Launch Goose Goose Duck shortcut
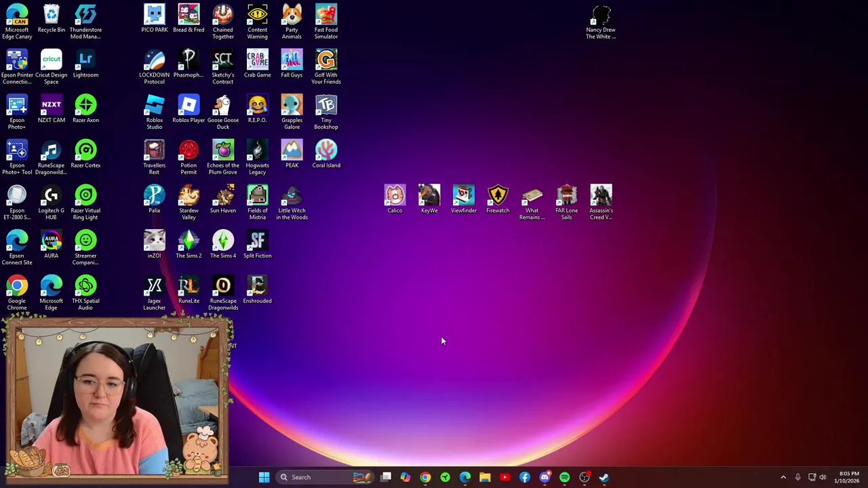 [x=223, y=113]
